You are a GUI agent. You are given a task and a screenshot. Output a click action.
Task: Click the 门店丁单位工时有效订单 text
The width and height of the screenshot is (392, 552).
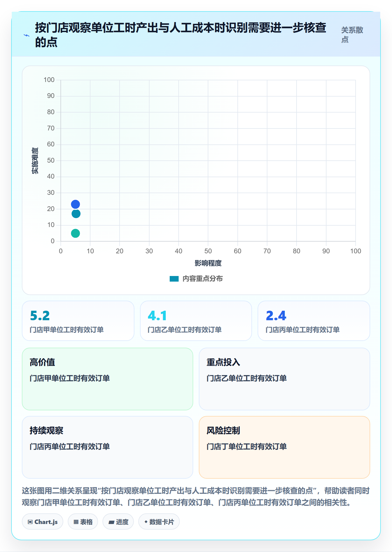pyautogui.click(x=247, y=446)
